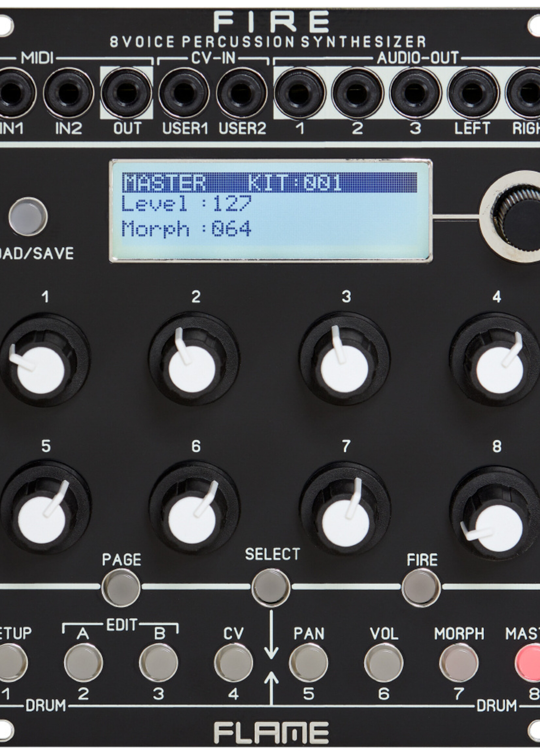Push the EDIT A button
Viewport: 540px width, 756px height.
pyautogui.click(x=83, y=663)
